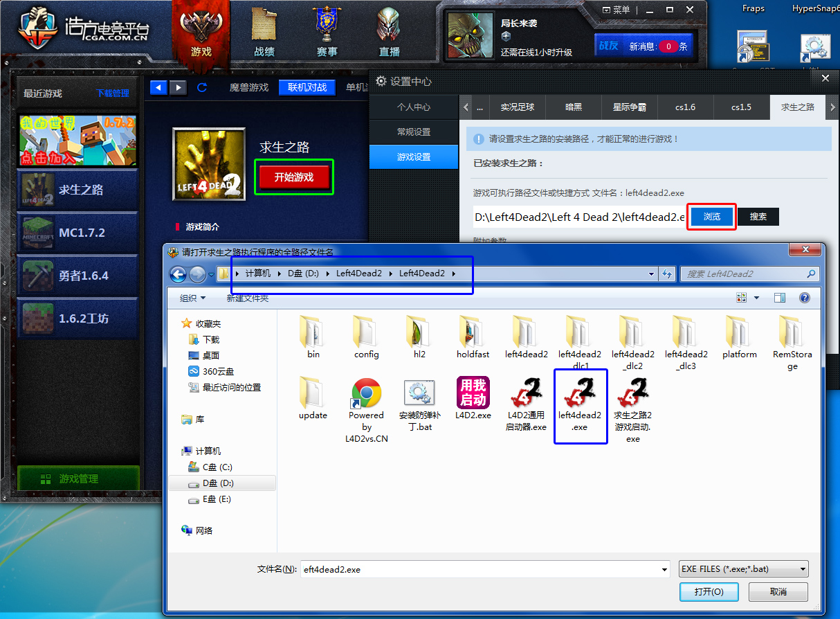Select the RemStorage folder
Image resolution: width=840 pixels, height=619 pixels.
pos(793,343)
